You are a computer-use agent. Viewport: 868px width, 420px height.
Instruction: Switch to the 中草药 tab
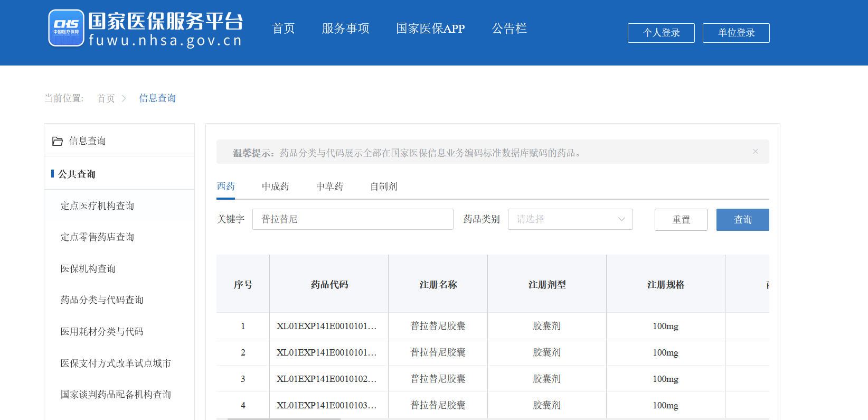(329, 186)
